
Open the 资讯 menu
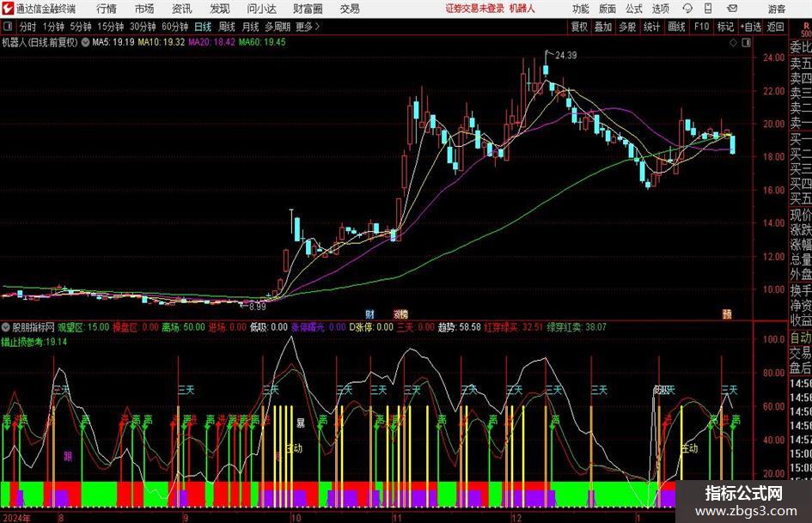point(182,9)
